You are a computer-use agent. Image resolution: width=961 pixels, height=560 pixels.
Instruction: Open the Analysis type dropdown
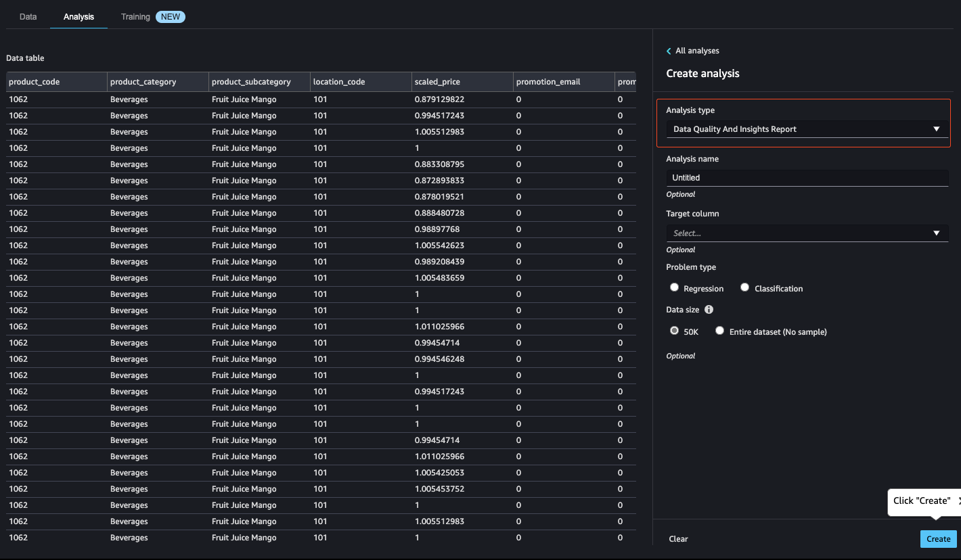[807, 129]
